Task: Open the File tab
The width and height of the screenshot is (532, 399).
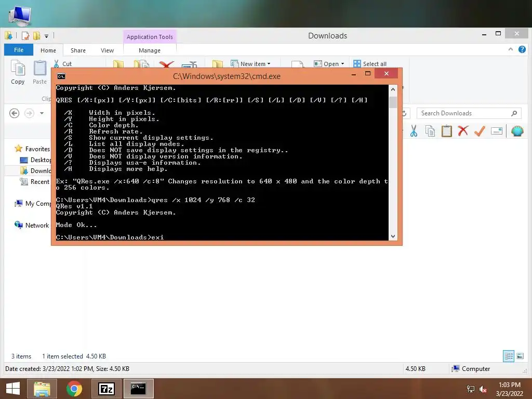Action: (19, 50)
